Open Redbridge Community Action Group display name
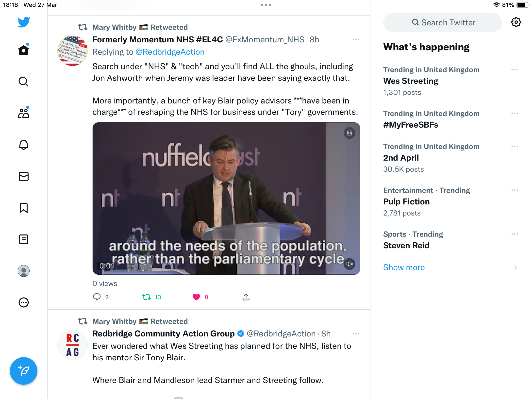 click(164, 334)
